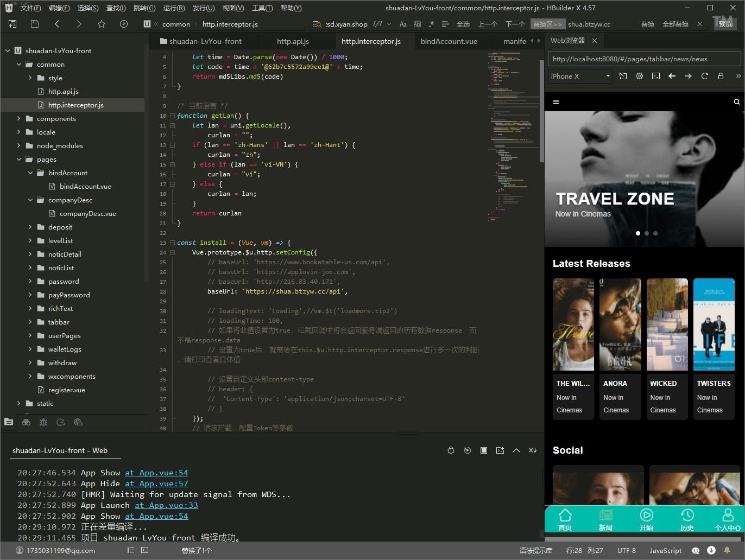Switch to the http.api.js tab
Viewport: 745px width, 560px height.
pyautogui.click(x=293, y=41)
